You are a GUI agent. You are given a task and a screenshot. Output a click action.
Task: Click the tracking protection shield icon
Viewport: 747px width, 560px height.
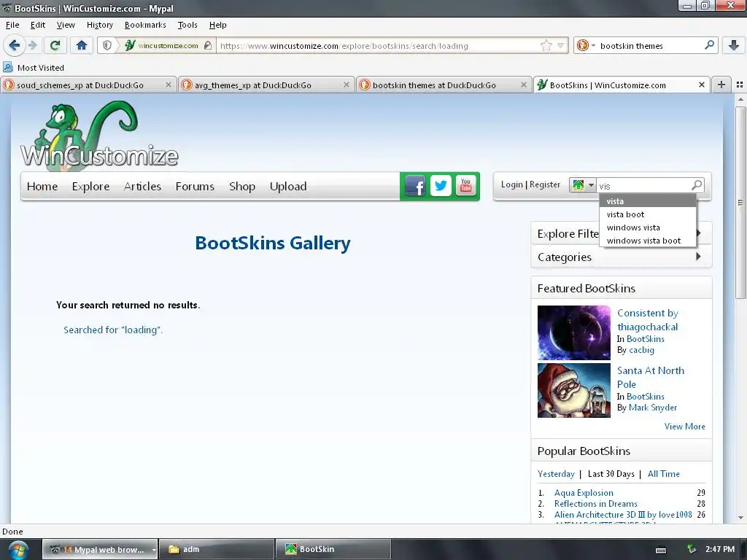107,46
